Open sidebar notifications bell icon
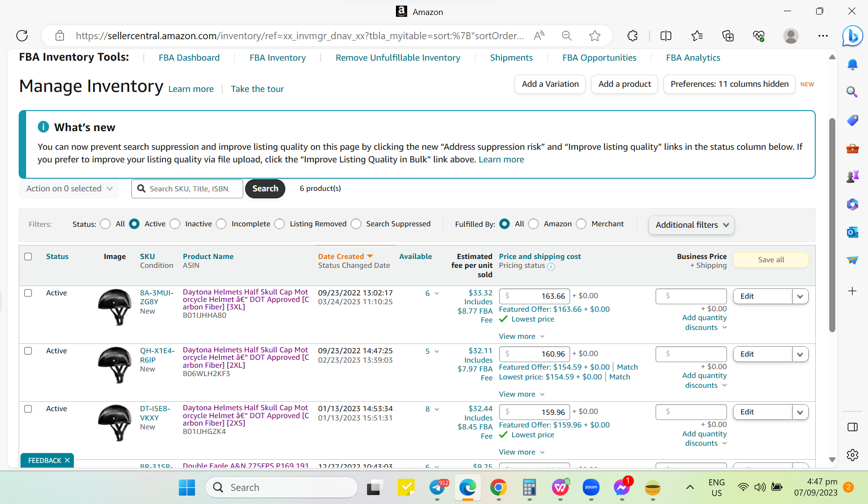 click(853, 64)
